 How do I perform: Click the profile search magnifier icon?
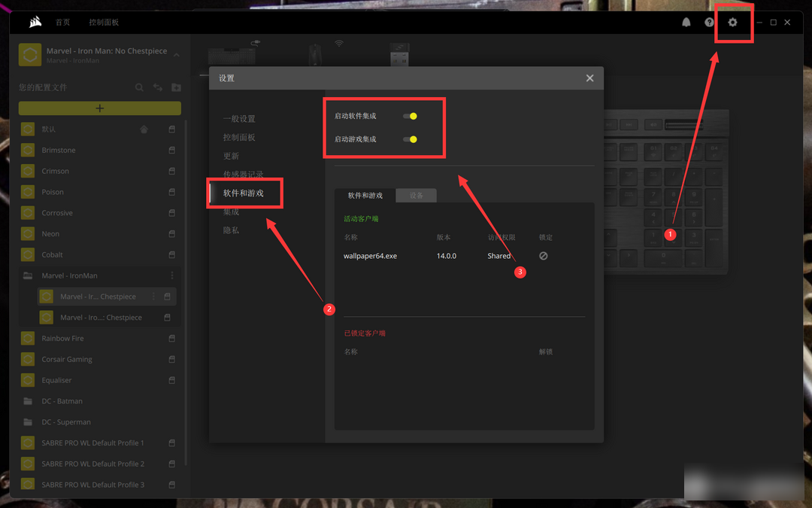click(139, 87)
